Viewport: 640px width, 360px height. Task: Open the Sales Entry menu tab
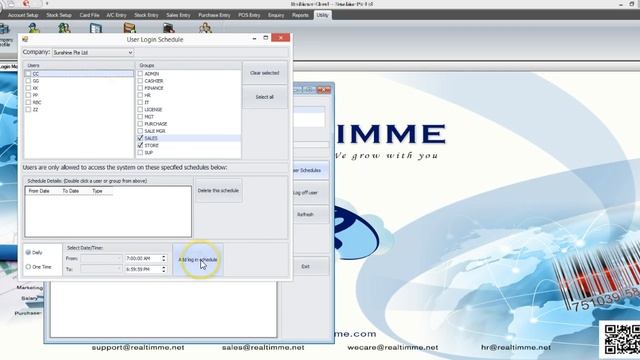point(178,15)
